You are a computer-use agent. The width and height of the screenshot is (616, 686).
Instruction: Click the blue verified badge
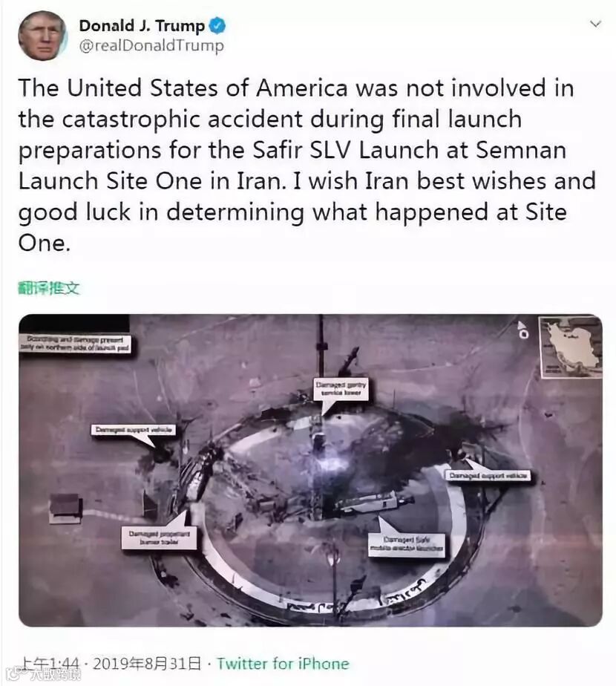point(217,26)
